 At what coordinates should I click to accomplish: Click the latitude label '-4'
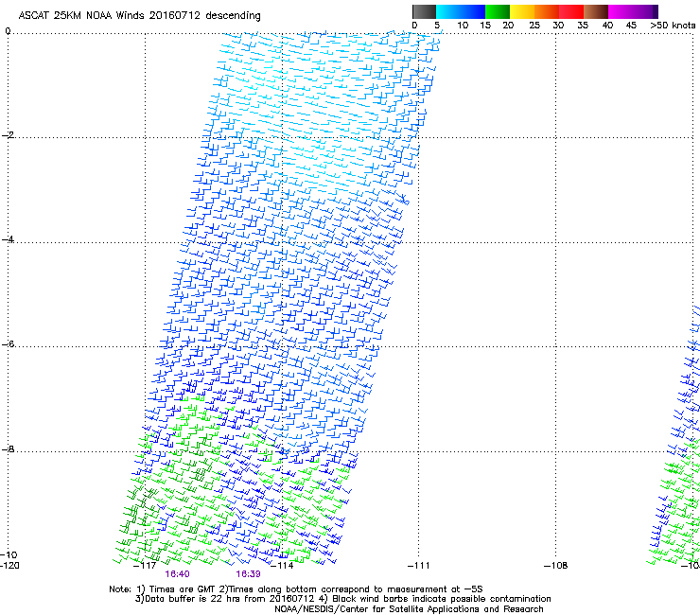point(9,239)
